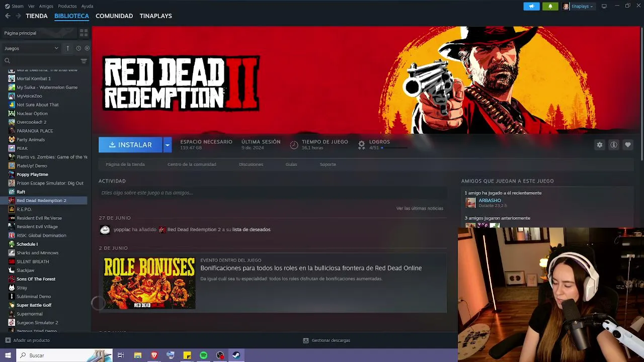Screen dimensions: 644x362
Task: Go back with the left arrow
Action: [x=8, y=16]
